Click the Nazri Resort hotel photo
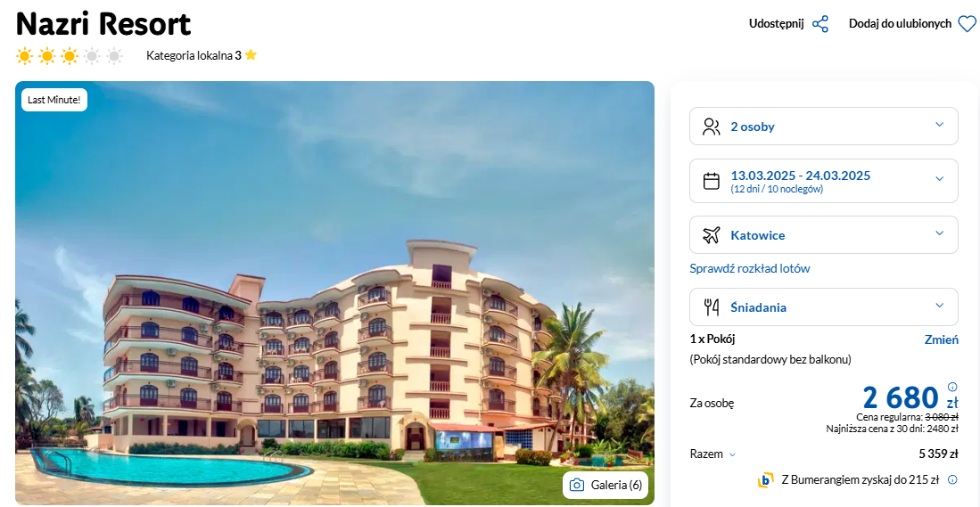This screenshot has height=507, width=980. pyautogui.click(x=334, y=293)
